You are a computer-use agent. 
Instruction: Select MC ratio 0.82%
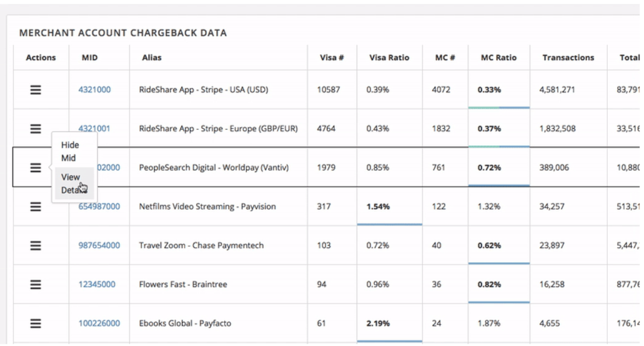pyautogui.click(x=489, y=284)
